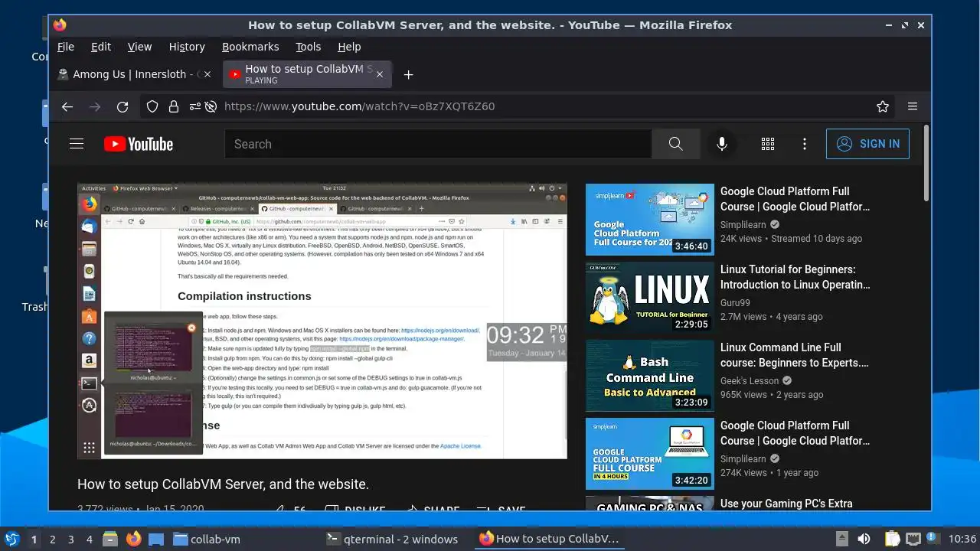Switch to collab-vm taskbar window

click(207, 539)
